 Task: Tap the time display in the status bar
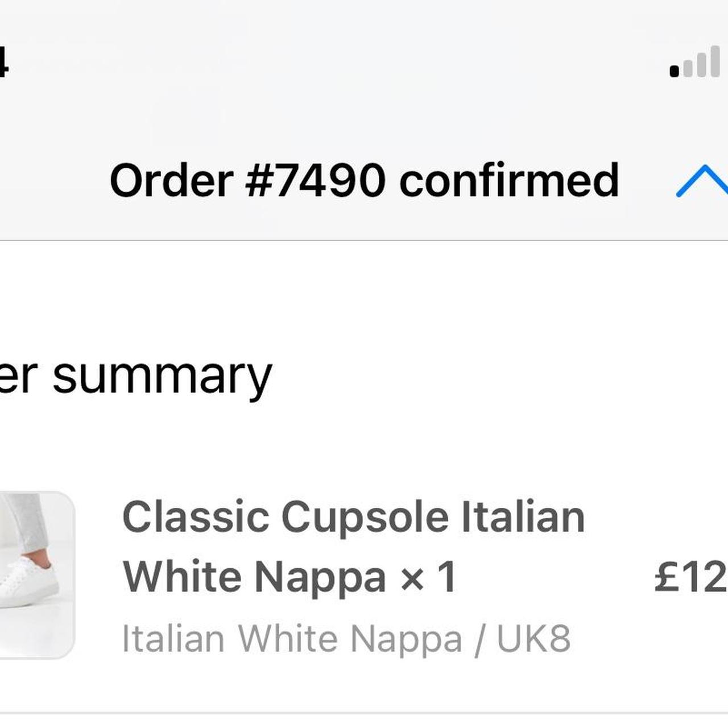tap(5, 63)
